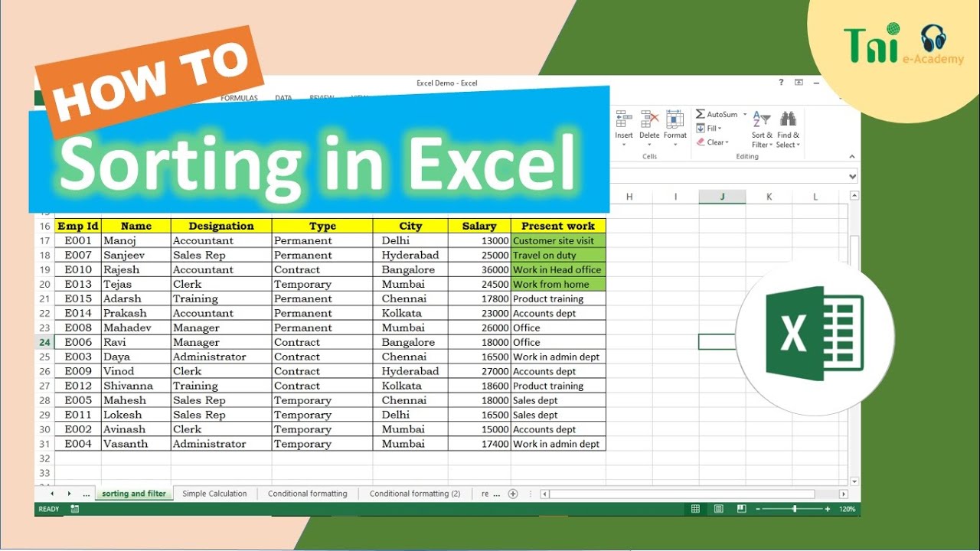Expand the formula bar chevron
This screenshot has height=551, width=980.
853,177
